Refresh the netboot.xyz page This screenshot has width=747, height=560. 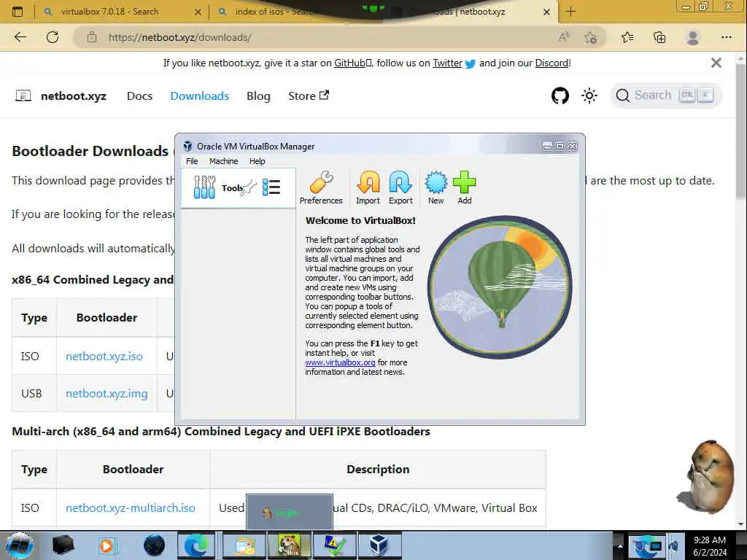(x=53, y=37)
